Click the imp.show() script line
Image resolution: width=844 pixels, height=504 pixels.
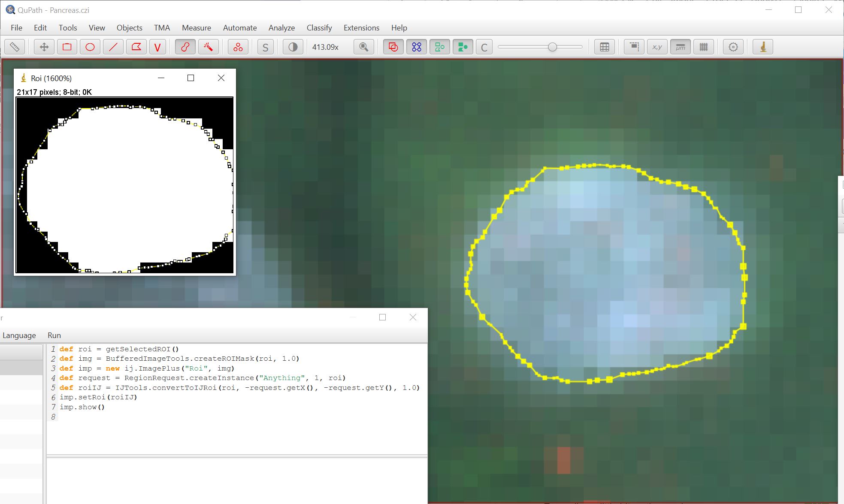coord(82,407)
